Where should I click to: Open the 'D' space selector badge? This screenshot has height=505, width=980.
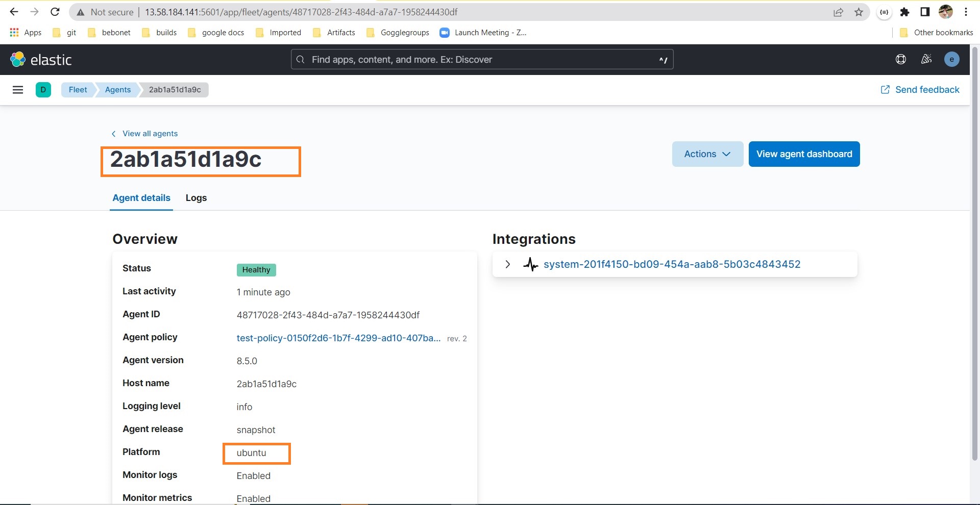[43, 89]
